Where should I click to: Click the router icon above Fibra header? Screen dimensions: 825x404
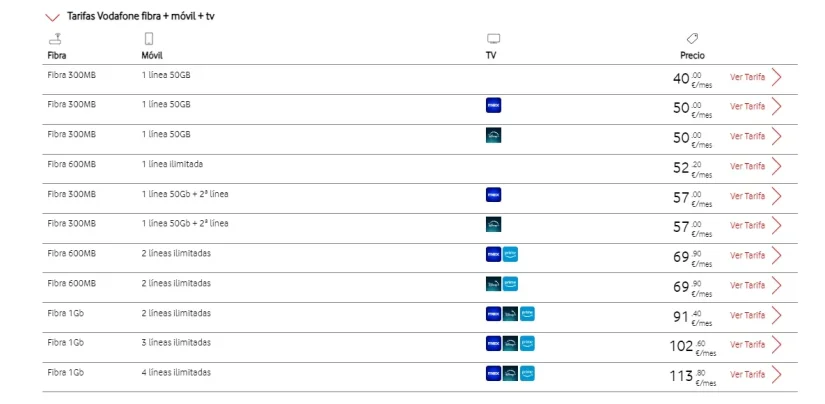pyautogui.click(x=55, y=39)
